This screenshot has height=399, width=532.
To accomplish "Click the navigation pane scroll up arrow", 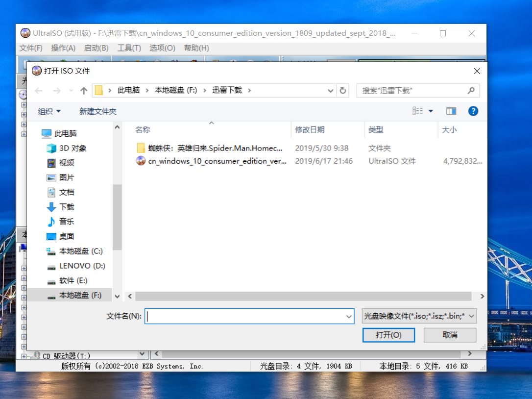I will coord(117,127).
